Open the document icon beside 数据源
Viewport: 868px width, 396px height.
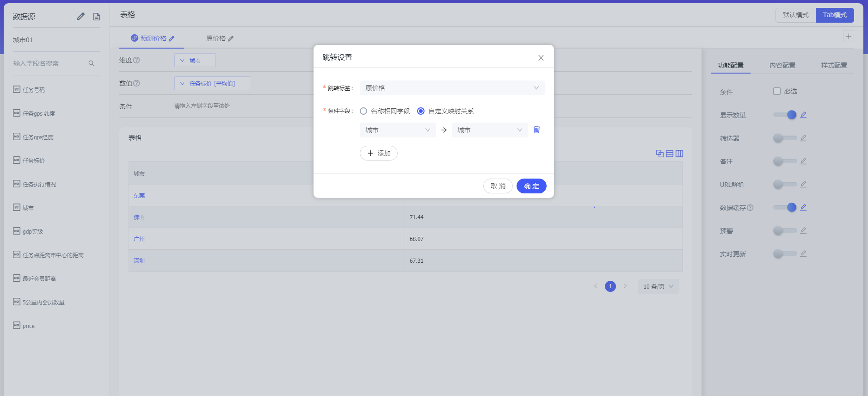click(x=97, y=17)
